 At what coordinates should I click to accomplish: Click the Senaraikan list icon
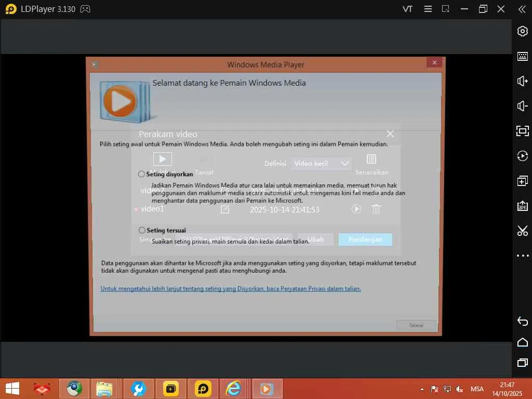(x=371, y=165)
